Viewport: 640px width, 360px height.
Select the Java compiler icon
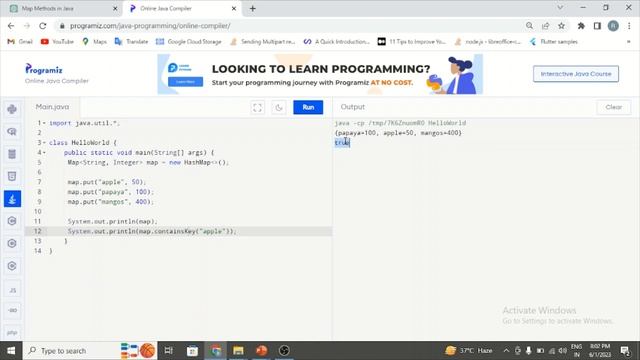[12, 199]
